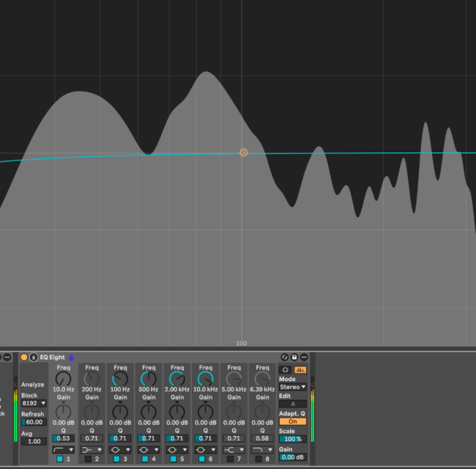
Task: Open the EQ Eight options menu (three dots)
Action: tap(303, 357)
